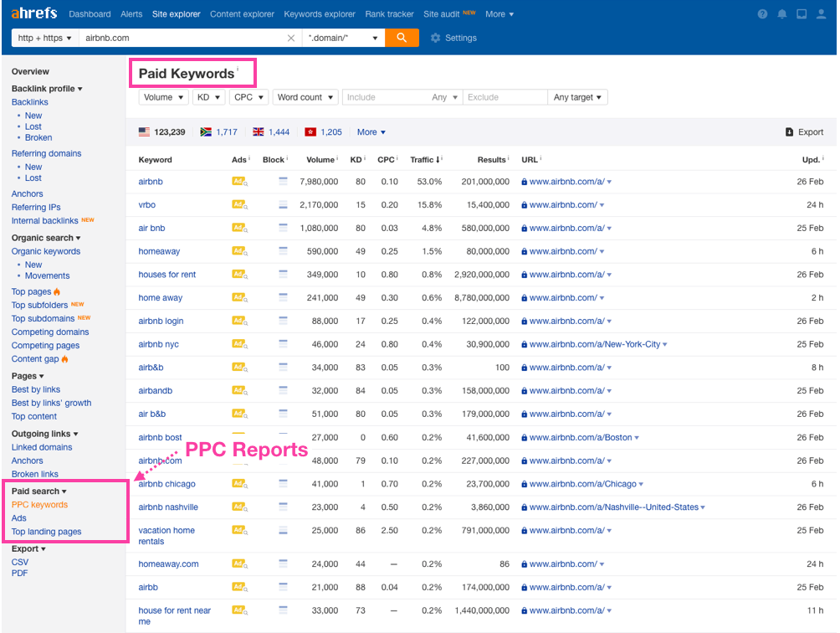
Task: Select UK flag 1,444
Action: tap(271, 131)
